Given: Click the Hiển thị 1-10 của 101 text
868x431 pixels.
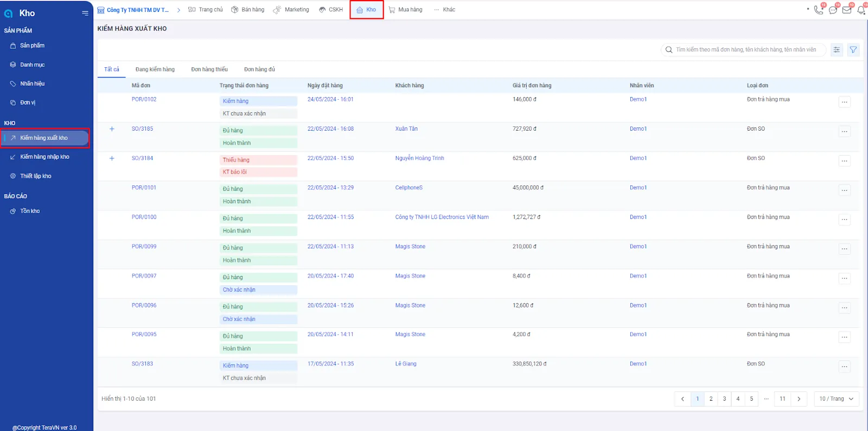Looking at the screenshot, I should (129, 399).
